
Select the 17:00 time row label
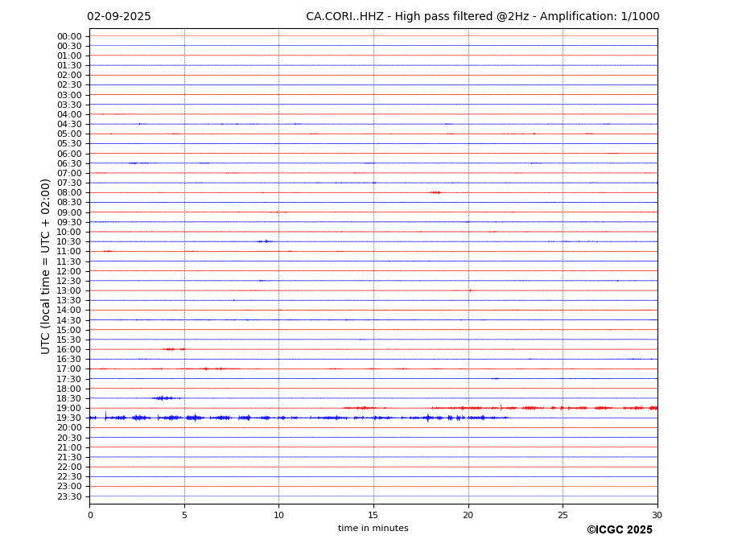69,369
